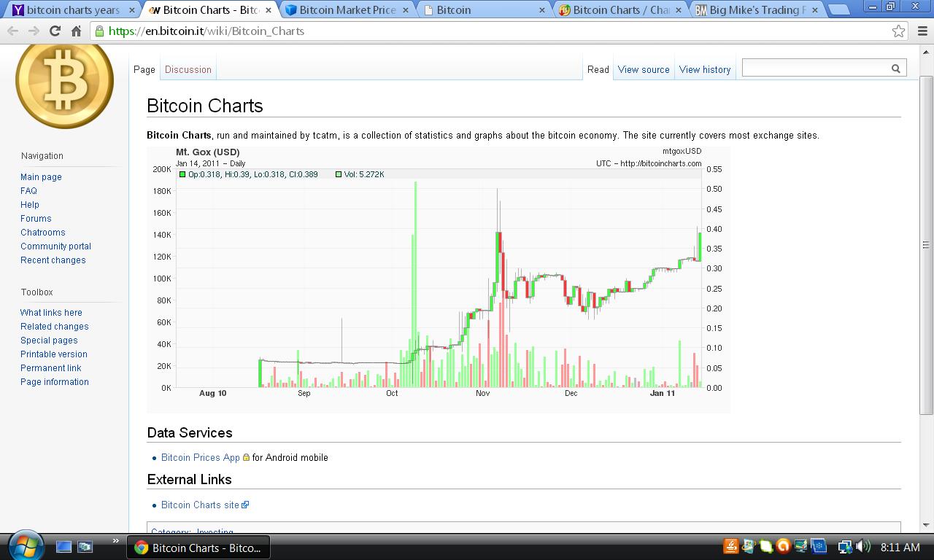934x560 pixels.
Task: Open the FAQ navigation link
Action: coord(28,191)
